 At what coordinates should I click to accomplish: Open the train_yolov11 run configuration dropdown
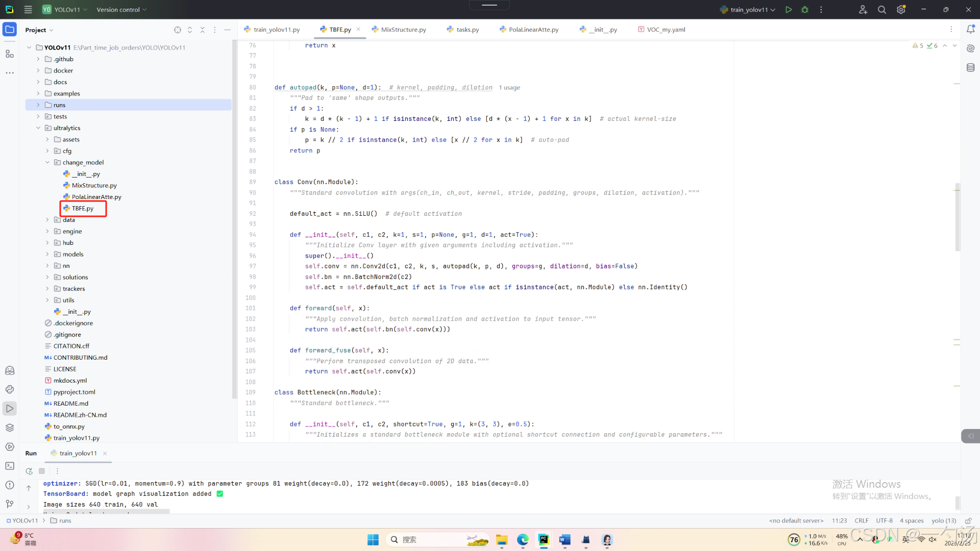coord(748,10)
